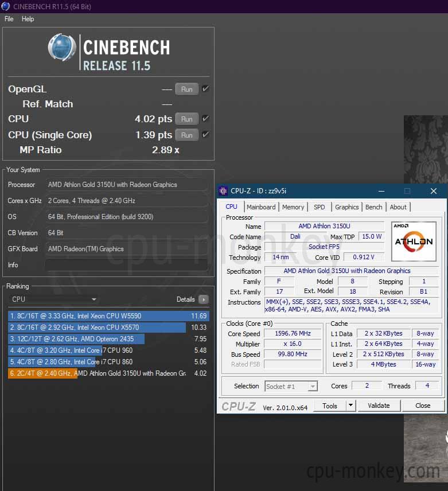Run the CPU benchmark
Image resolution: width=448 pixels, height=491 pixels.
[186, 119]
